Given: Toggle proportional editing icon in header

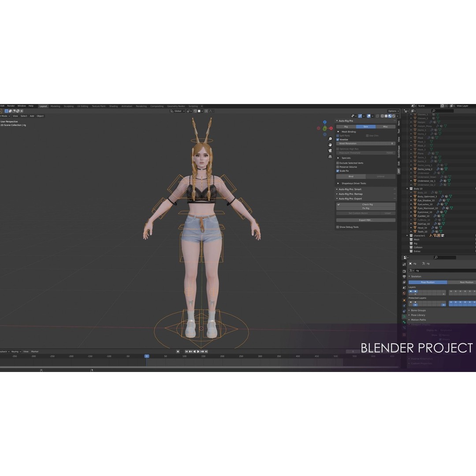Looking at the screenshot, I should (x=206, y=111).
